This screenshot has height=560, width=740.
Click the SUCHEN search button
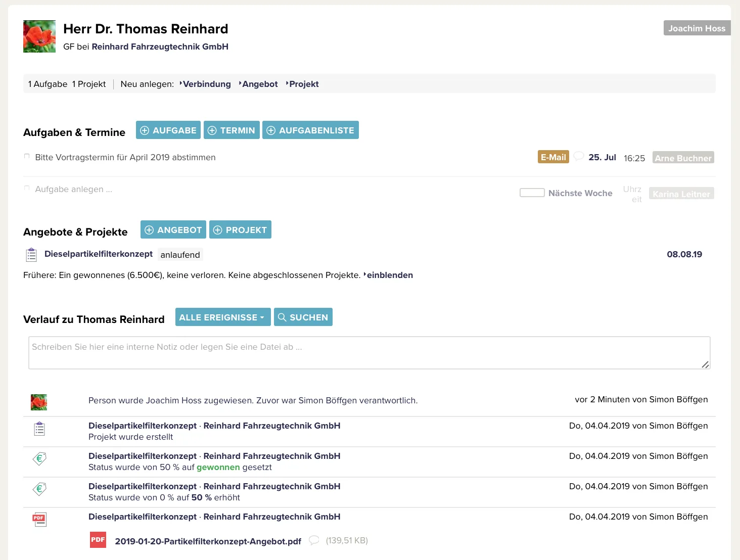(303, 317)
